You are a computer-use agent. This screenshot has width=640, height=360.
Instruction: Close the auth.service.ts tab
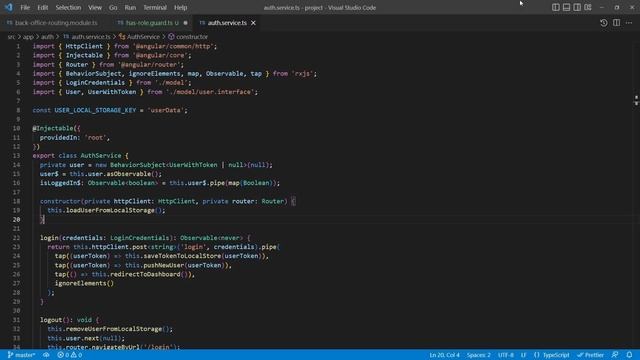253,23
